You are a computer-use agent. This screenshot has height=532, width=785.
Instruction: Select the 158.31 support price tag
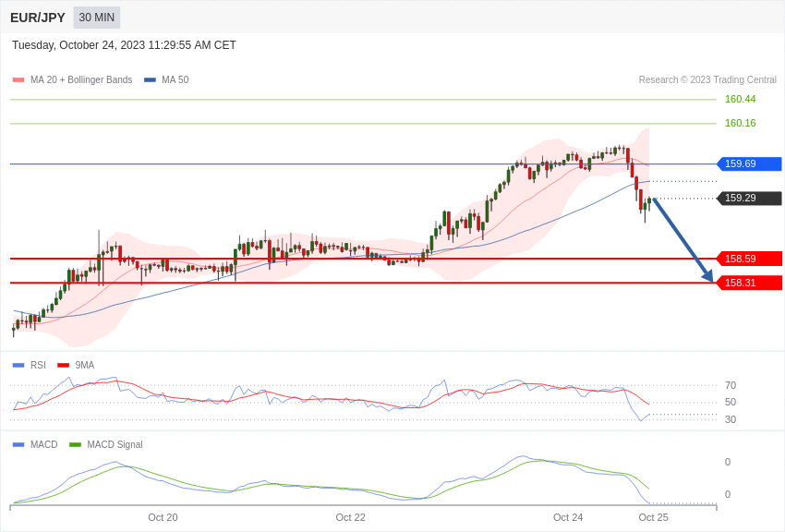[x=749, y=283]
